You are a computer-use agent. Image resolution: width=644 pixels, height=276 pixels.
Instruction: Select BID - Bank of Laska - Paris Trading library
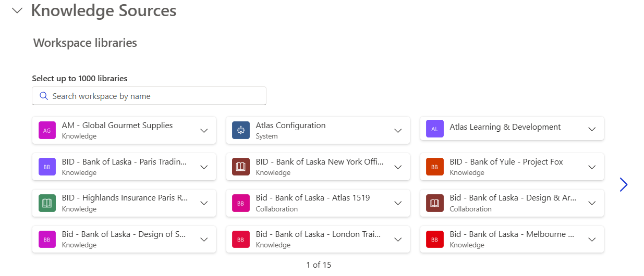124,166
